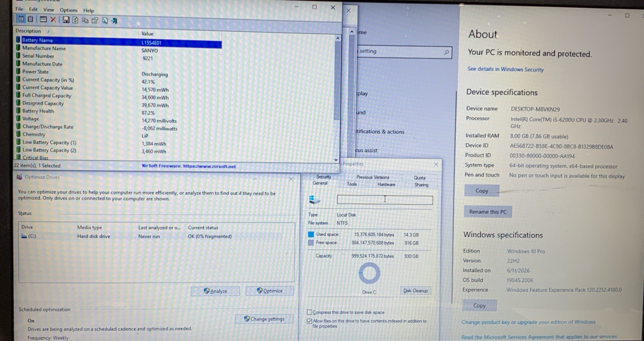This screenshot has height=341, width=644.
Task: Click battery icon beside Low Battery Capacity (1)
Action: click(x=18, y=142)
